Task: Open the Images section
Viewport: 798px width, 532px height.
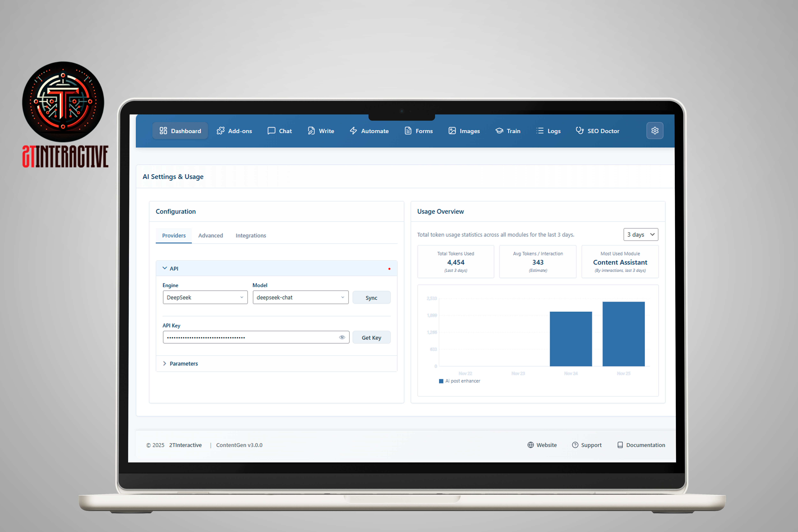Action: point(464,131)
